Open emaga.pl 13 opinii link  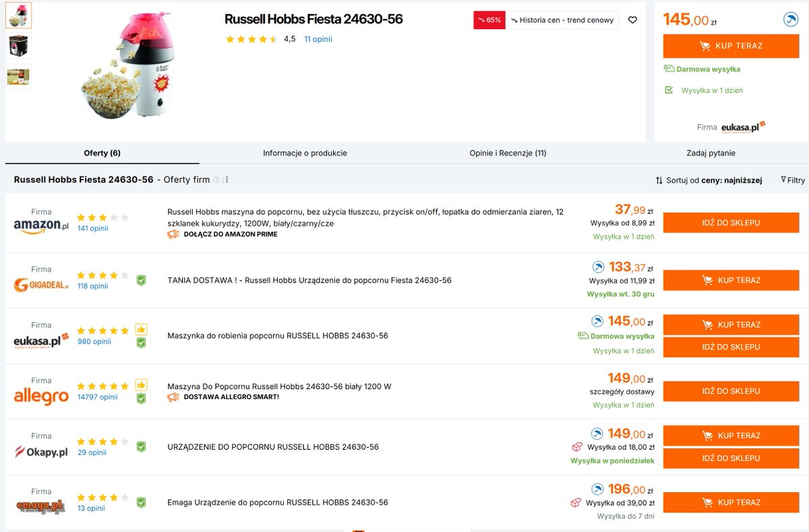(91, 508)
